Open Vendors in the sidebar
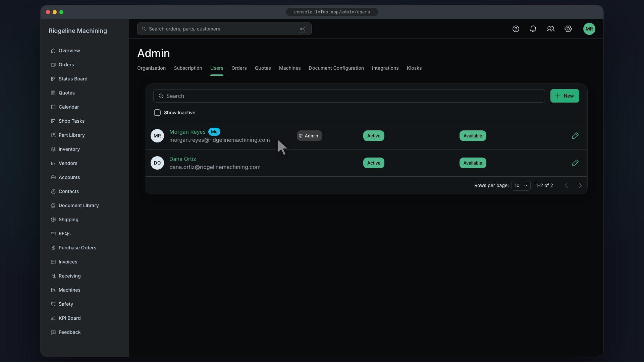 (x=64, y=163)
